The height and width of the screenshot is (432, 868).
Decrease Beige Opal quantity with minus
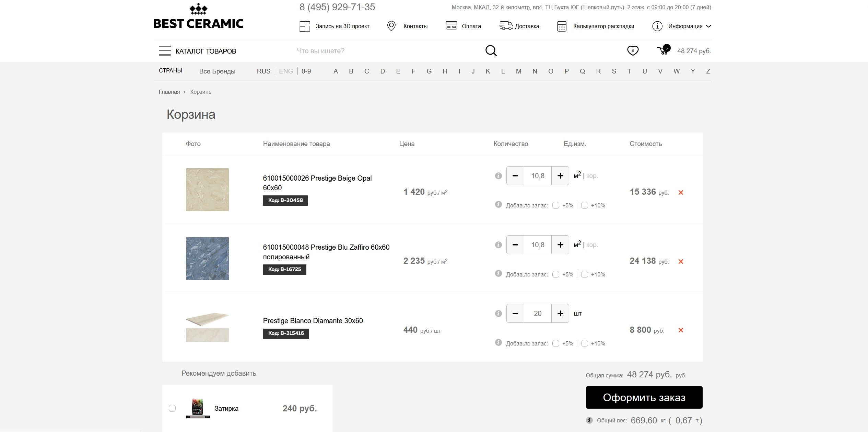[x=515, y=176]
